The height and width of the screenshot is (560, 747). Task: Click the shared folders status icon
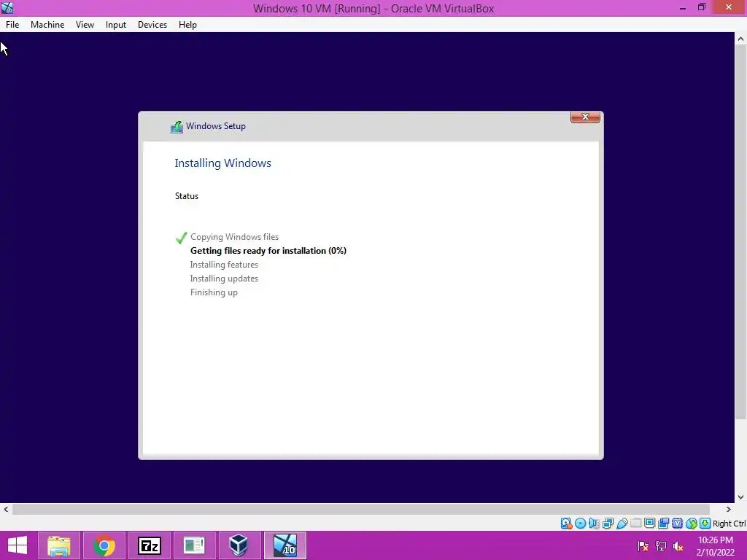[x=635, y=524]
